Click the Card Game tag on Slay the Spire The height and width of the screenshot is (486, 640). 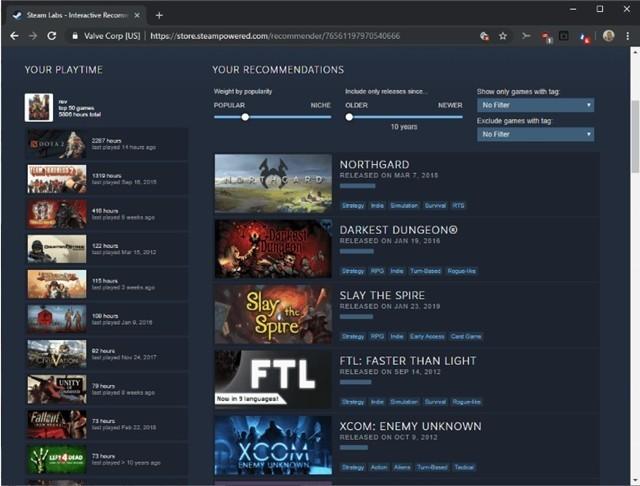466,336
